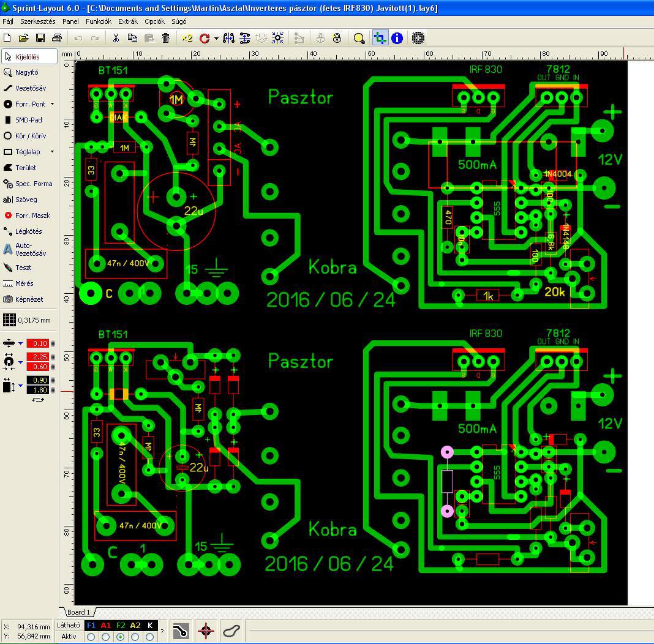
Task: Click the trash delete icon in toolbar
Action: (x=165, y=39)
